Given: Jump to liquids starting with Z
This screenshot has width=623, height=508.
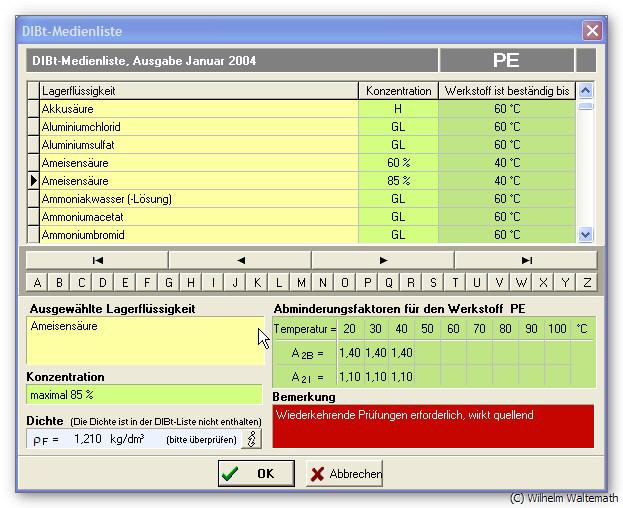Looking at the screenshot, I should click(587, 283).
